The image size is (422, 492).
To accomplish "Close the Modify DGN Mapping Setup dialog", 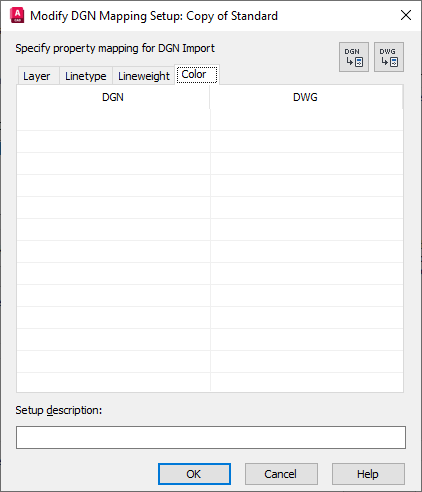I will [406, 15].
